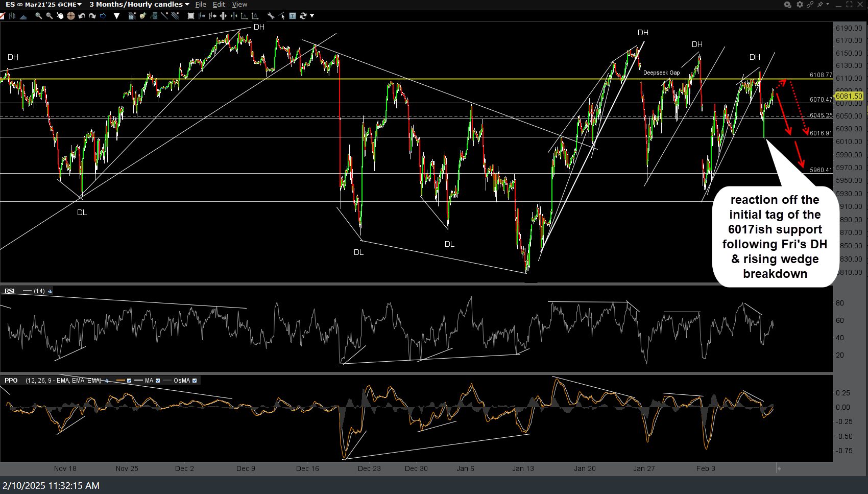Click the Deepseek Gap label
Screen dimensions: 868x494
tap(662, 73)
